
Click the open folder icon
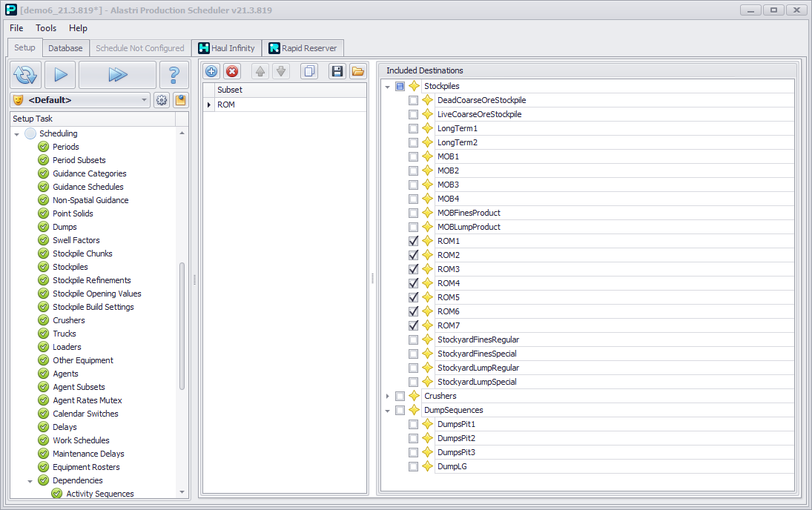[x=358, y=71]
